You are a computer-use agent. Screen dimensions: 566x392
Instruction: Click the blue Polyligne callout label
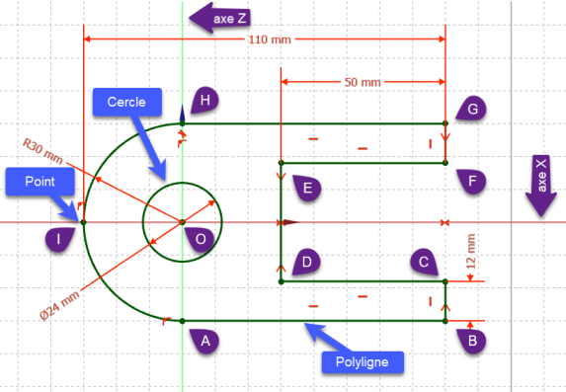tap(363, 362)
